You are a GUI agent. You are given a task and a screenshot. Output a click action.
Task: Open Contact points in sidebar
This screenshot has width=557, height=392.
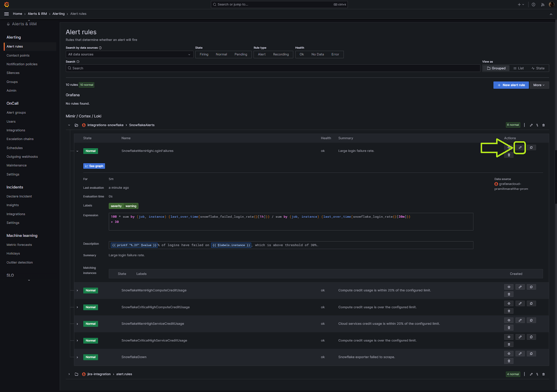(18, 56)
